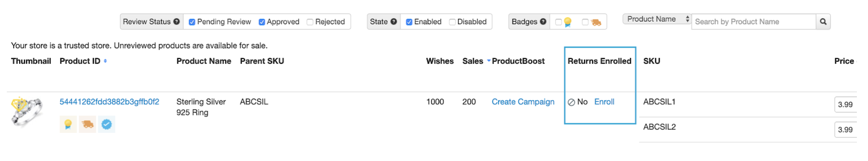Click the State help question icon
Image resolution: width=868 pixels, height=161 pixels.
pyautogui.click(x=394, y=22)
